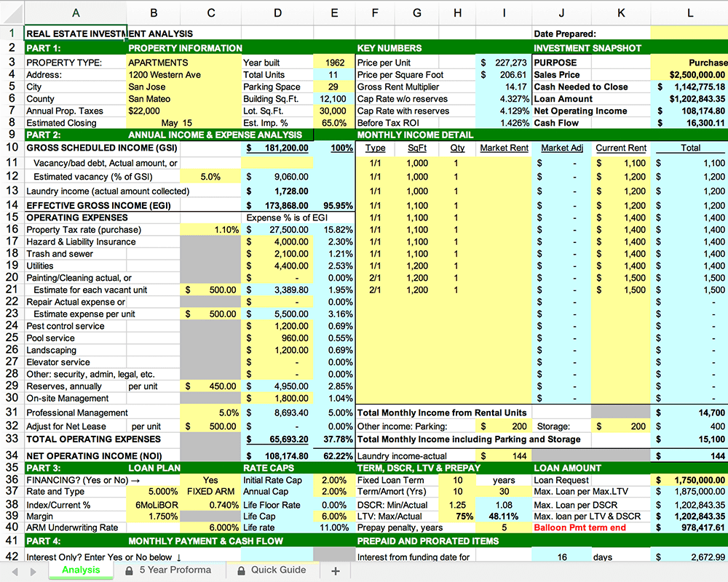
Task: Click the Current Rent column heading
Action: [621, 148]
